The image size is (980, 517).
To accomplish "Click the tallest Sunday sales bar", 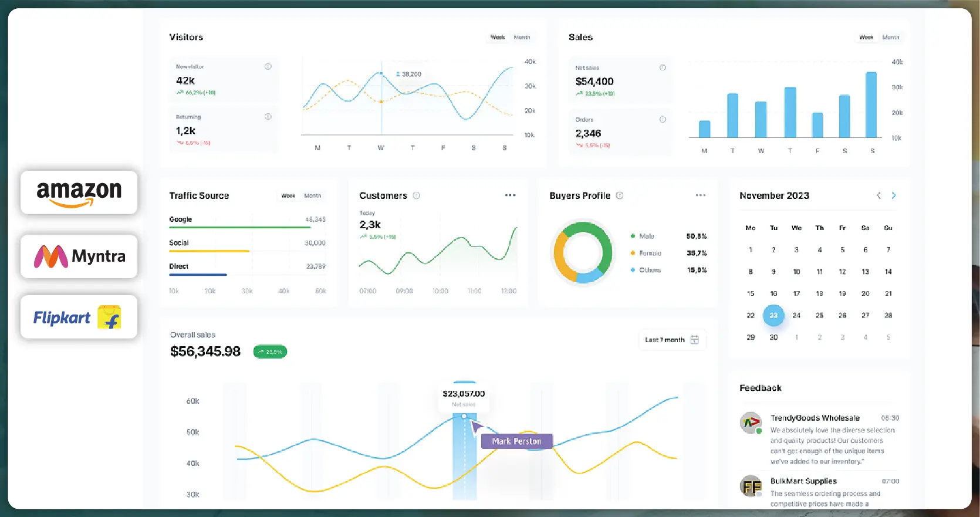I will coord(871,104).
